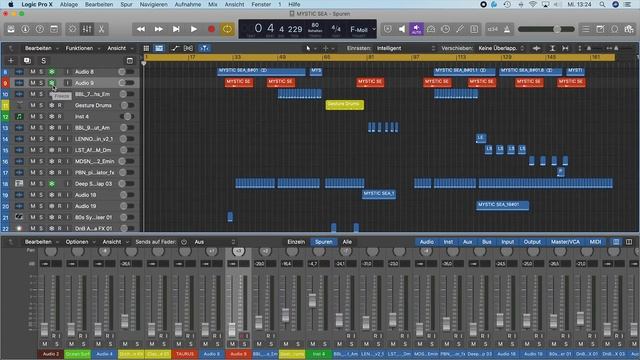This screenshot has width=640, height=360.
Task: Select the Einzeln mixer view
Action: 296,242
